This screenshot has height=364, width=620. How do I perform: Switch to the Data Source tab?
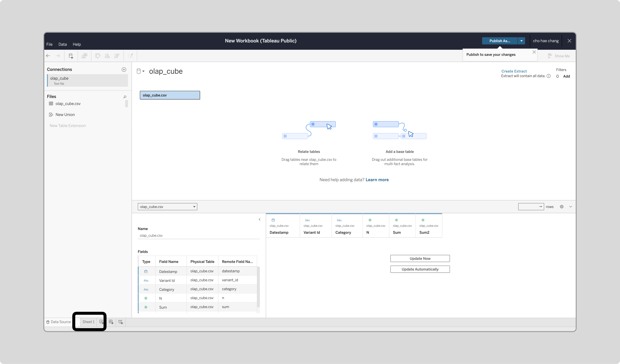click(59, 322)
